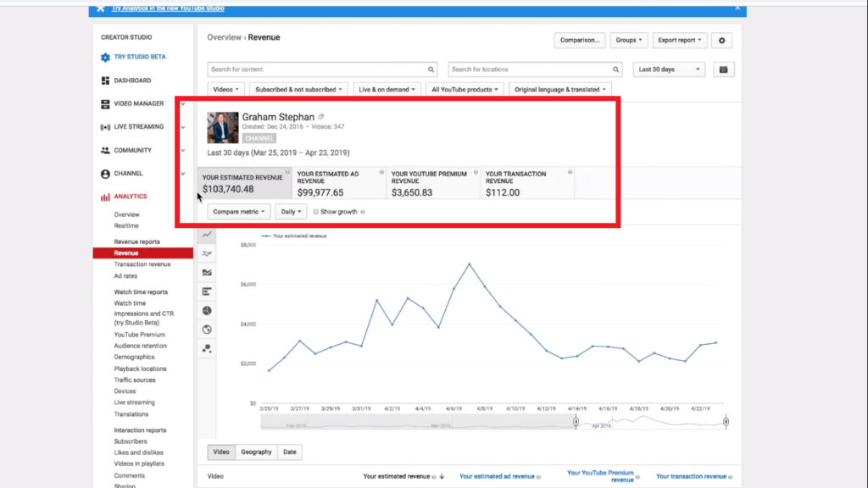Screen dimensions: 868x488
Task: Select the interactive map globe icon
Action: (x=207, y=330)
